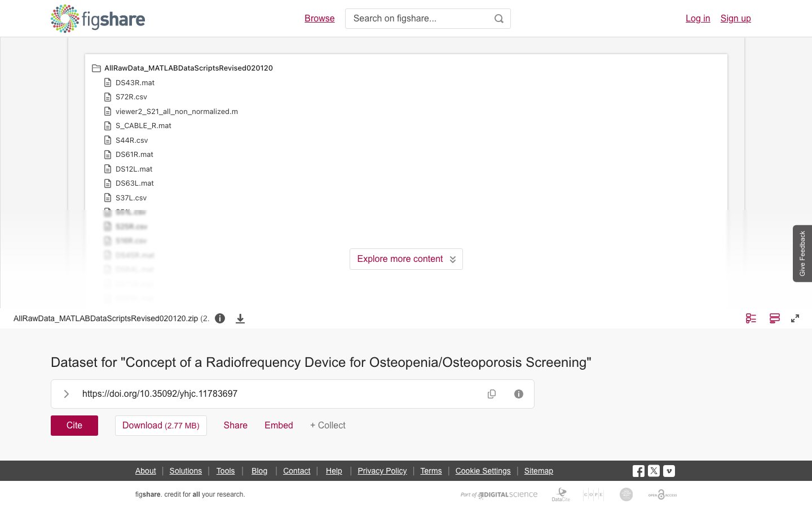Click the search magnifier icon

click(498, 19)
